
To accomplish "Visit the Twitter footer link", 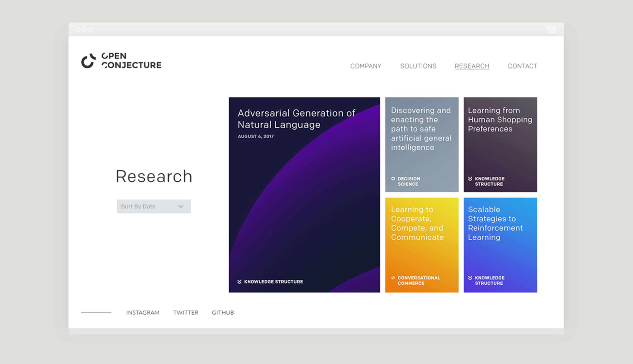I will pos(186,313).
